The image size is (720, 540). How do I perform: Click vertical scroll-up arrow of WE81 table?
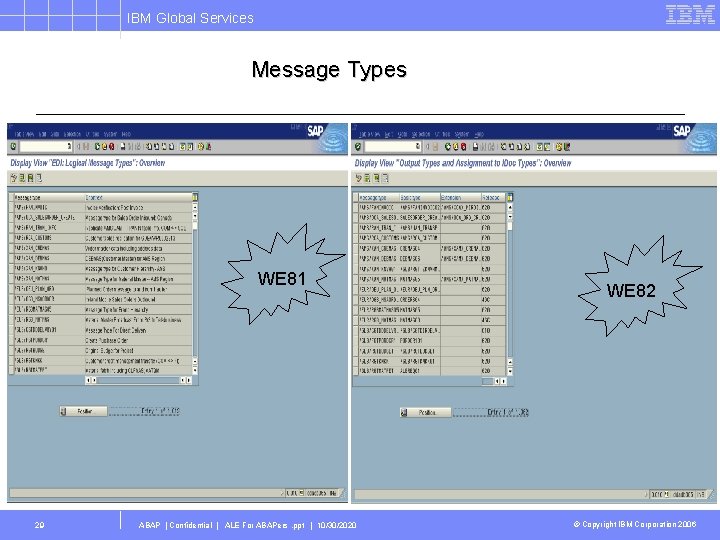[x=195, y=207]
